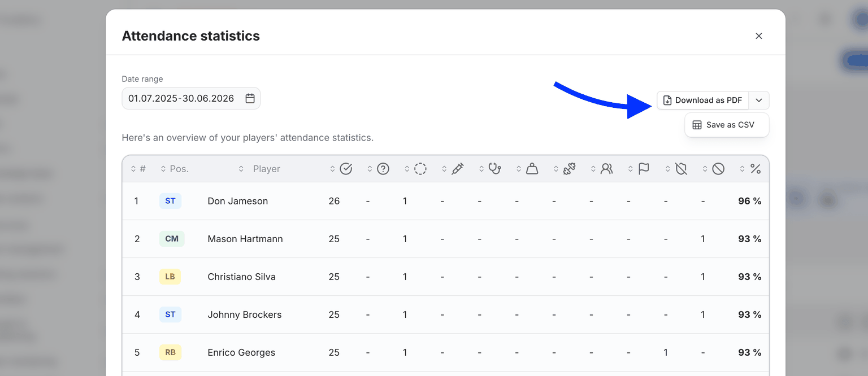Screen dimensions: 868x376
Task: Sort by the dumbbell column icon
Action: [569, 169]
